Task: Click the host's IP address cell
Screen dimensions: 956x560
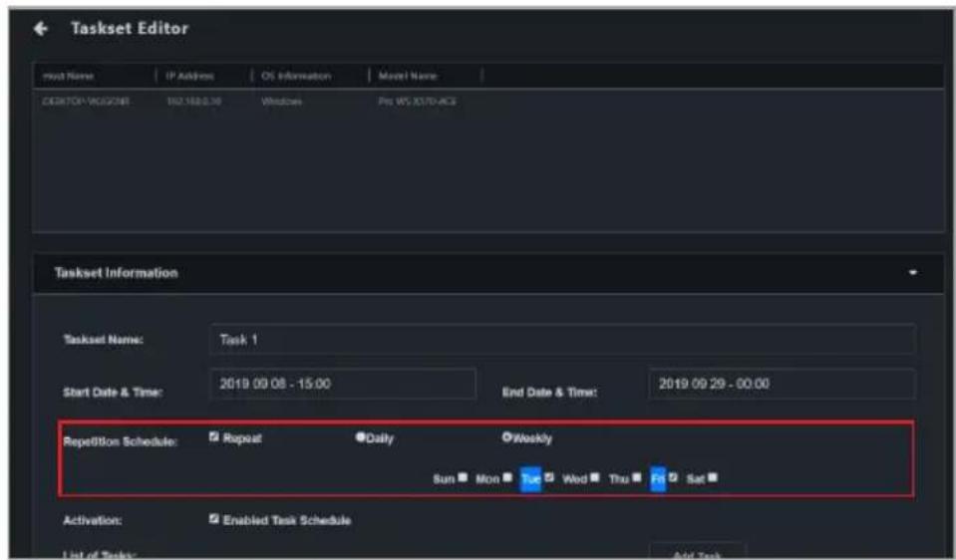Action: point(193,102)
